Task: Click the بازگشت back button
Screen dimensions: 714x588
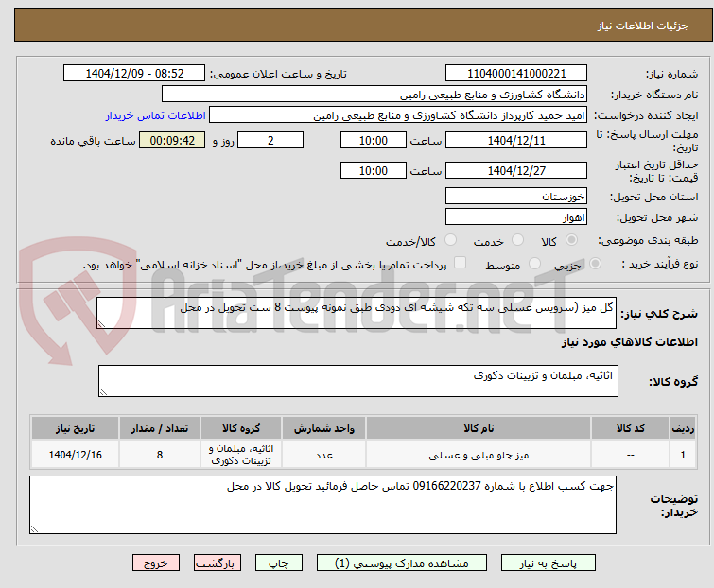Action: [x=218, y=563]
